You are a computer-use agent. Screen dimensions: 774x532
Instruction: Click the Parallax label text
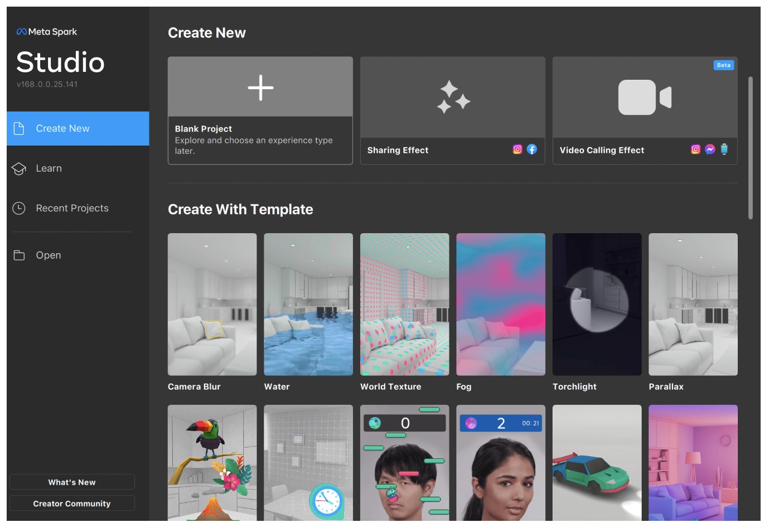pyautogui.click(x=666, y=386)
